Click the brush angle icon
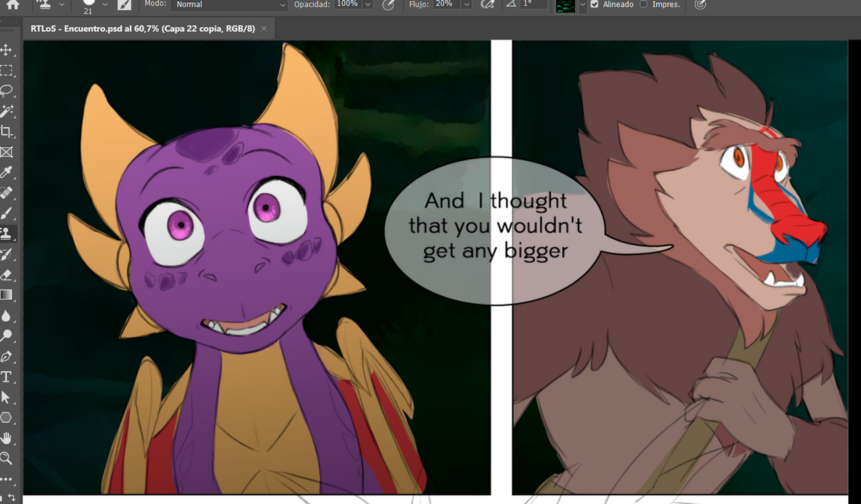The image size is (861, 504). [x=511, y=4]
